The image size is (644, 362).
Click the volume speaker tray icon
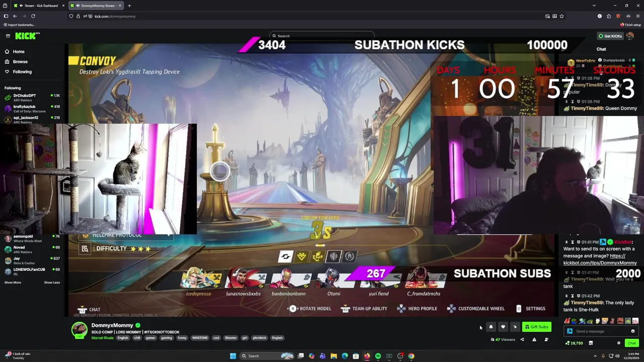618,356
